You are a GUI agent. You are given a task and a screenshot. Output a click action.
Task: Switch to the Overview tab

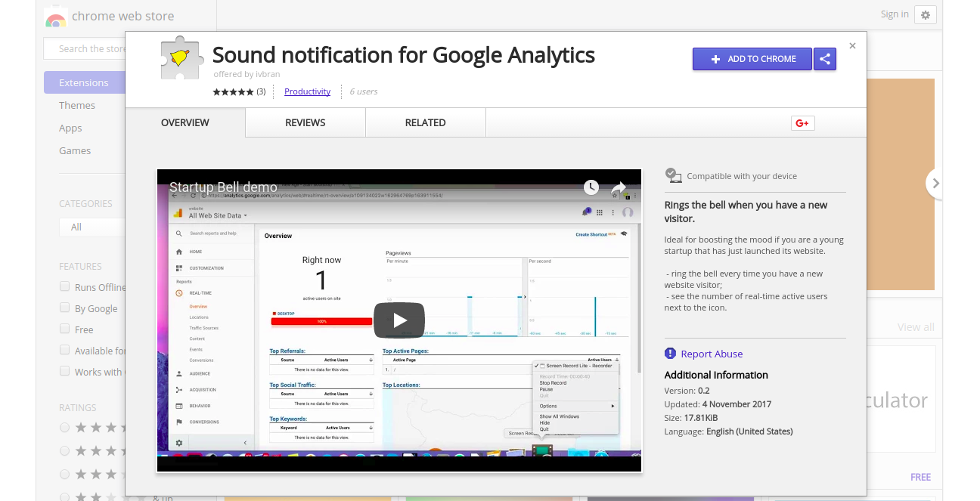pos(185,122)
